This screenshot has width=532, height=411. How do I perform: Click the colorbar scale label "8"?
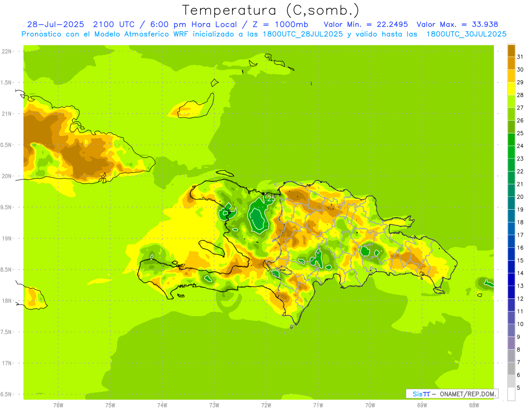[518, 350]
